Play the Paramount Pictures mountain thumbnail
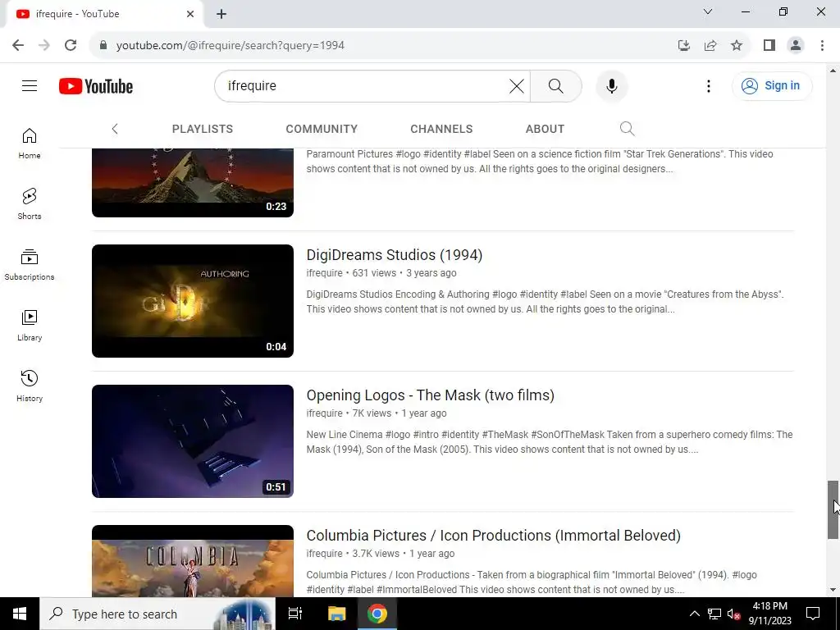The height and width of the screenshot is (630, 840). click(193, 183)
